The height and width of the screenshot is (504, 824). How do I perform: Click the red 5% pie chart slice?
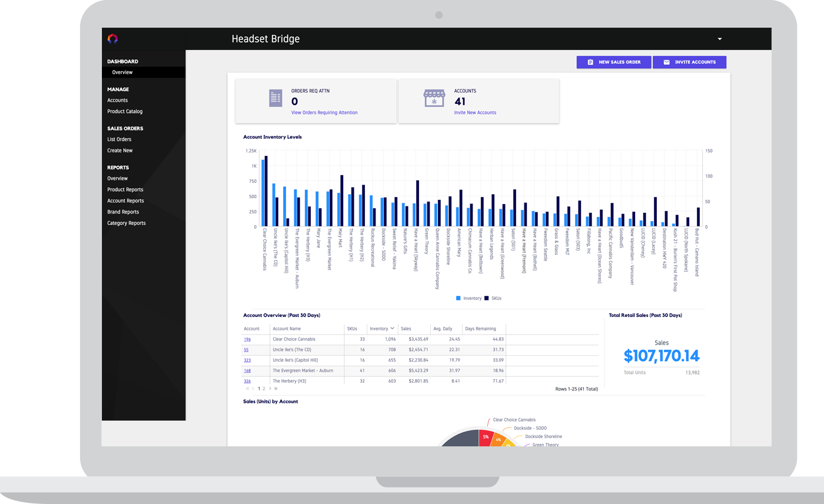tap(486, 438)
